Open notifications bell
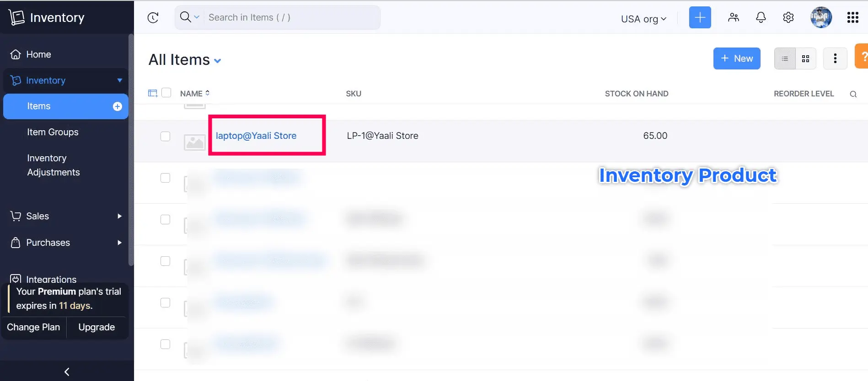The height and width of the screenshot is (381, 868). (x=761, y=17)
